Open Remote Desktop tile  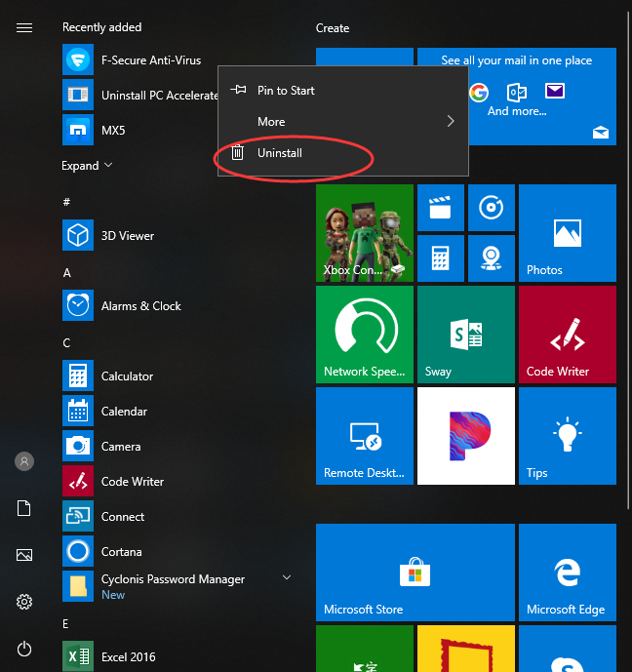(365, 436)
